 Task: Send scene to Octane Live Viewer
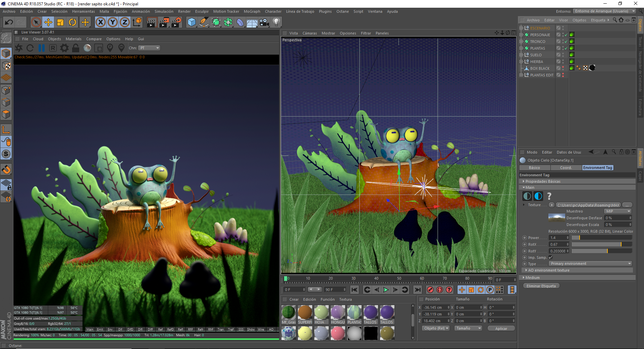pos(19,48)
